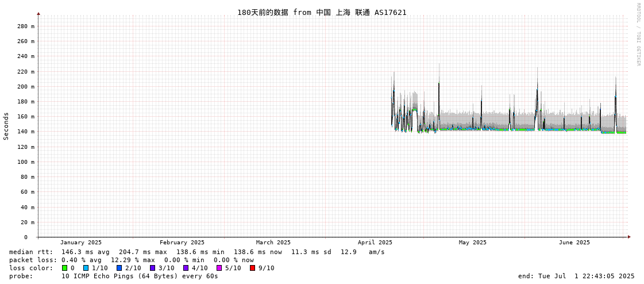Image resolution: width=644 pixels, height=284 pixels.
Task: Click the magenta 5/10 loss swatch
Action: 219,268
